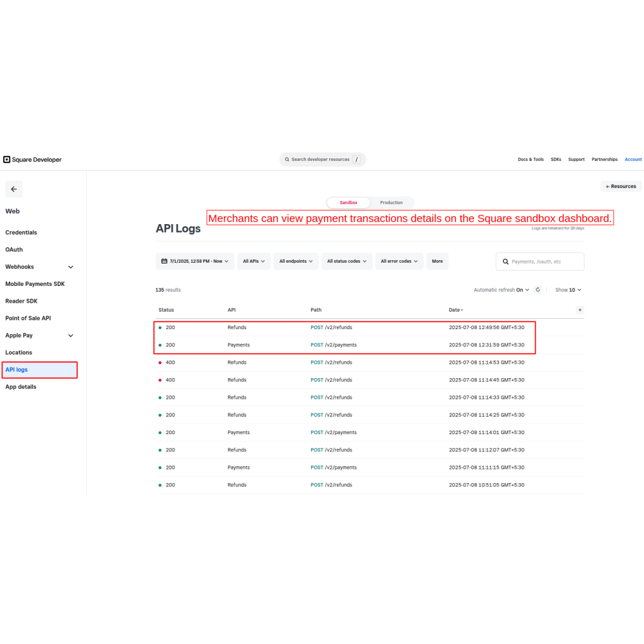Click the back arrow button in sidebar
Viewport: 644px width, 644px height.
(14, 189)
